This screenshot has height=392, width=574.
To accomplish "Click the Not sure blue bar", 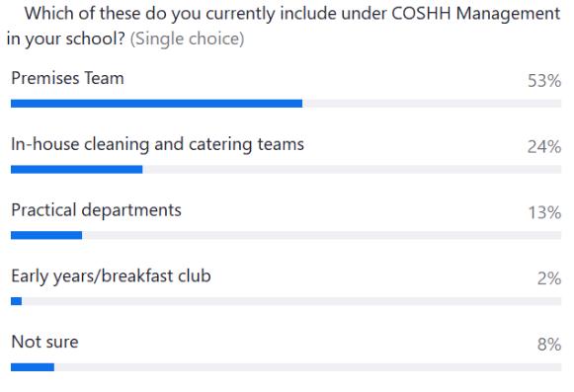I will click(x=33, y=367).
